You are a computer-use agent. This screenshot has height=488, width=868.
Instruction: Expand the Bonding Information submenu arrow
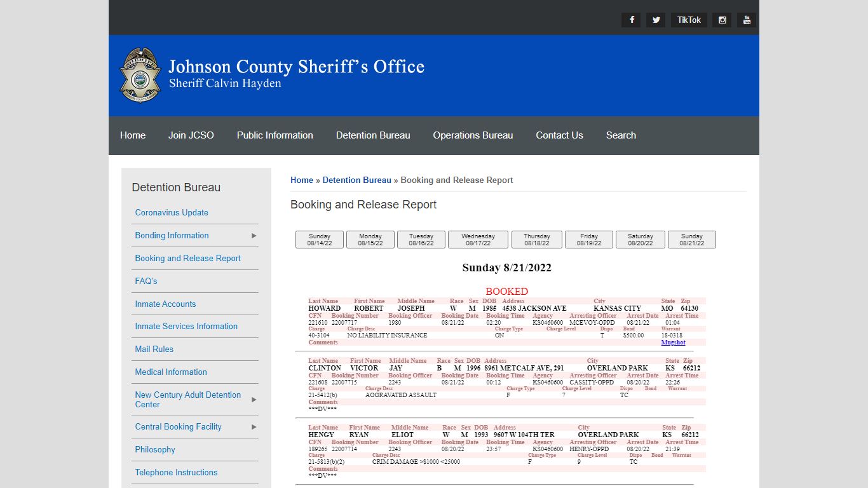pos(254,236)
